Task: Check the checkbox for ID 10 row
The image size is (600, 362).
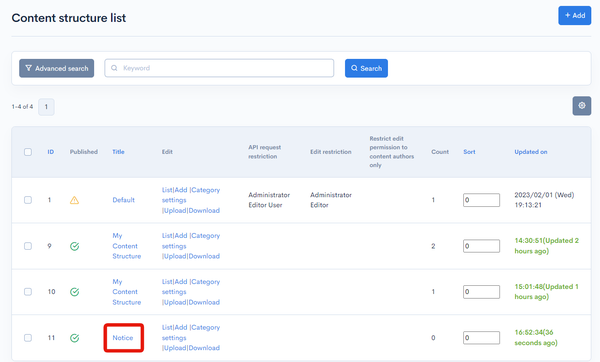Action: 28,292
